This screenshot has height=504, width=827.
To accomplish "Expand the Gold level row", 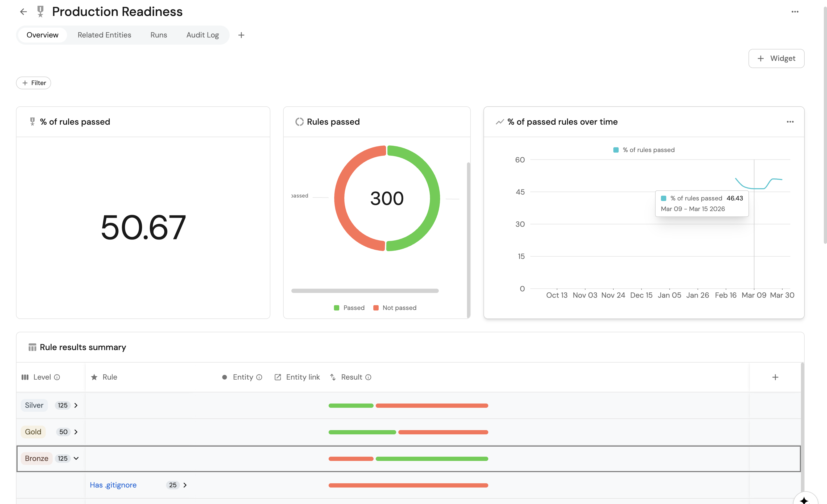I will tap(76, 432).
